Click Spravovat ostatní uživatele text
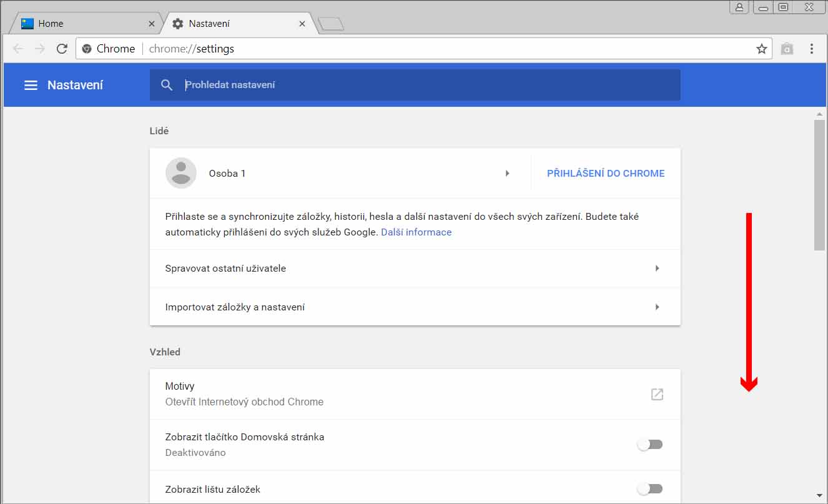 225,269
